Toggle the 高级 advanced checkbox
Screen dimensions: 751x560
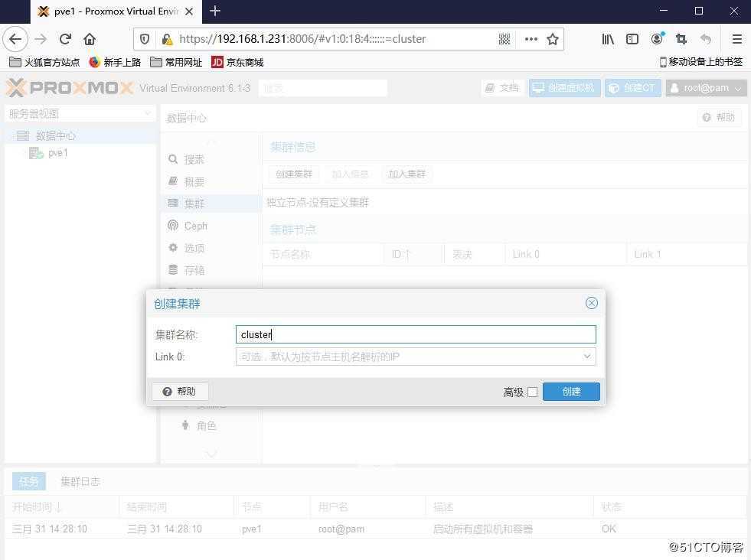(532, 392)
